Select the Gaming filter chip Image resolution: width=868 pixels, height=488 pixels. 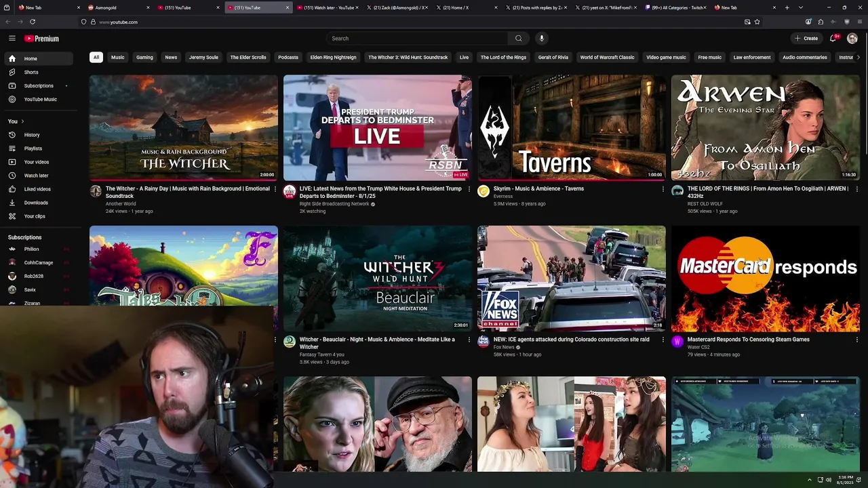(x=144, y=58)
